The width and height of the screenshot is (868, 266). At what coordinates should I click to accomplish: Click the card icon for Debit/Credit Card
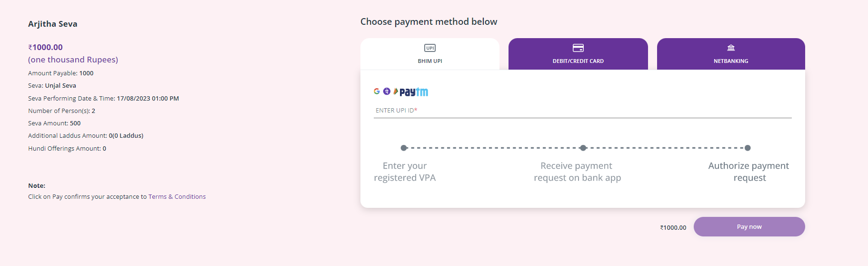[578, 48]
